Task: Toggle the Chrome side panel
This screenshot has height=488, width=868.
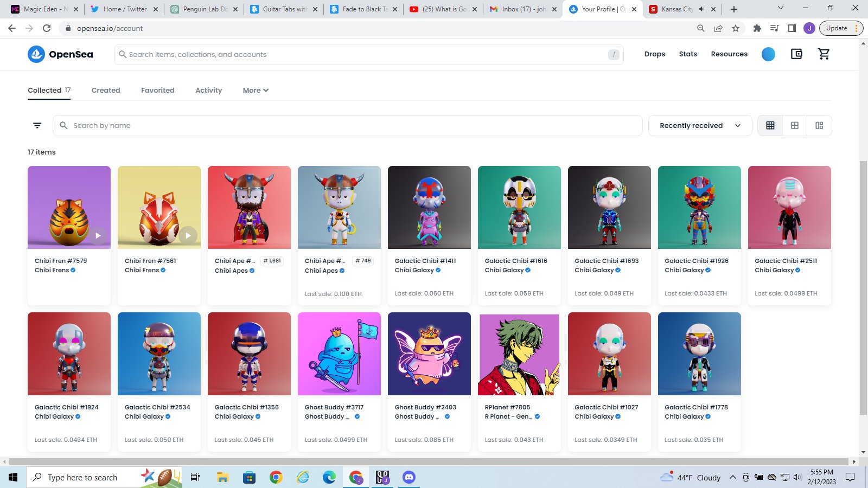Action: [x=792, y=28]
